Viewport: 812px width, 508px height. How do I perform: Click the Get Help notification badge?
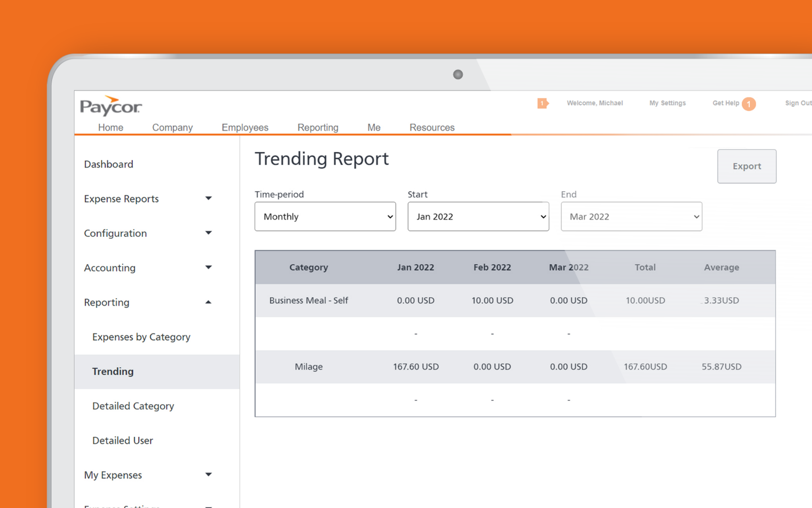[749, 104]
